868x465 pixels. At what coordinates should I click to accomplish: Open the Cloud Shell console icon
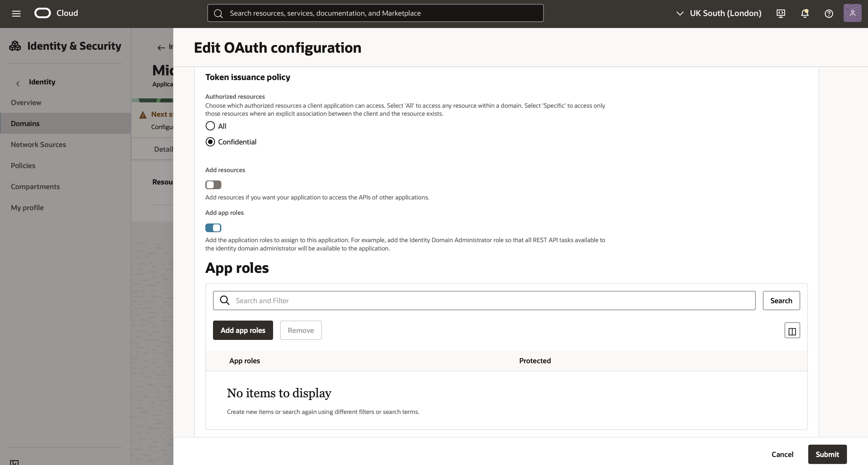pos(781,13)
